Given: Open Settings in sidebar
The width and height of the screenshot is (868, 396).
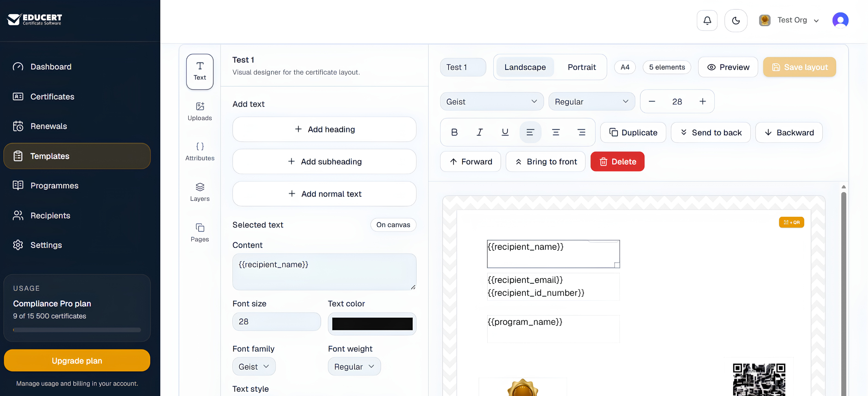Looking at the screenshot, I should (x=77, y=245).
